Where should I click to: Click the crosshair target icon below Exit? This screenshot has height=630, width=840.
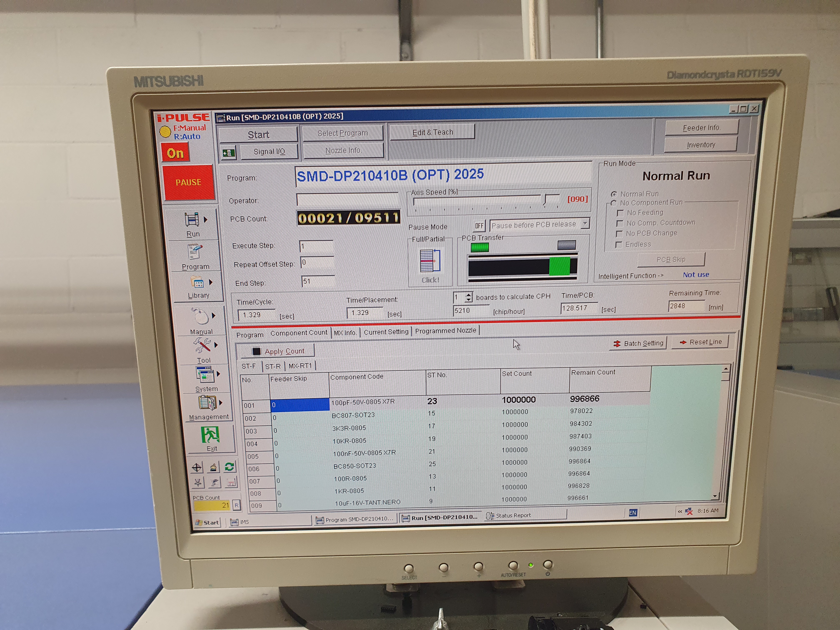[x=197, y=467]
